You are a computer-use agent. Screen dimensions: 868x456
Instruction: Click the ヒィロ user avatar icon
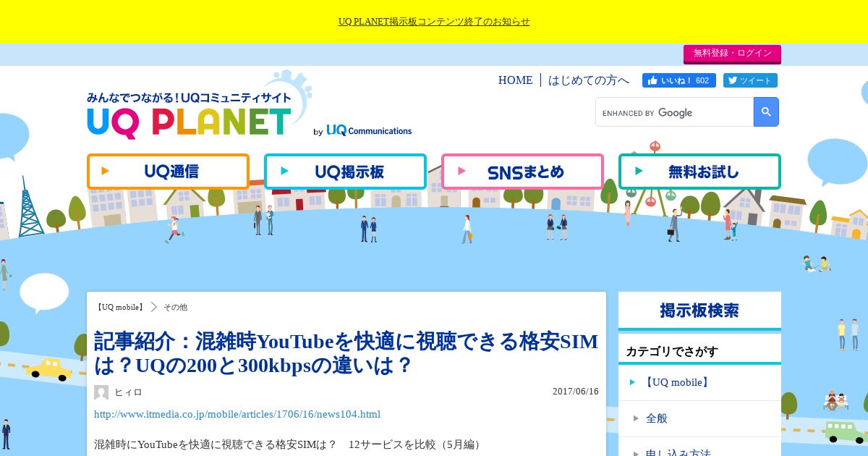pyautogui.click(x=101, y=392)
